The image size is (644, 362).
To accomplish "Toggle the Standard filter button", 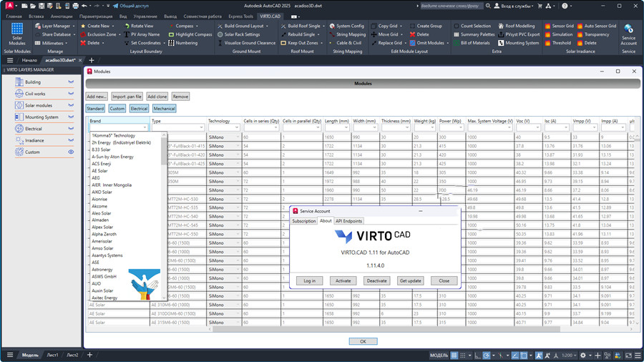I will (x=95, y=108).
